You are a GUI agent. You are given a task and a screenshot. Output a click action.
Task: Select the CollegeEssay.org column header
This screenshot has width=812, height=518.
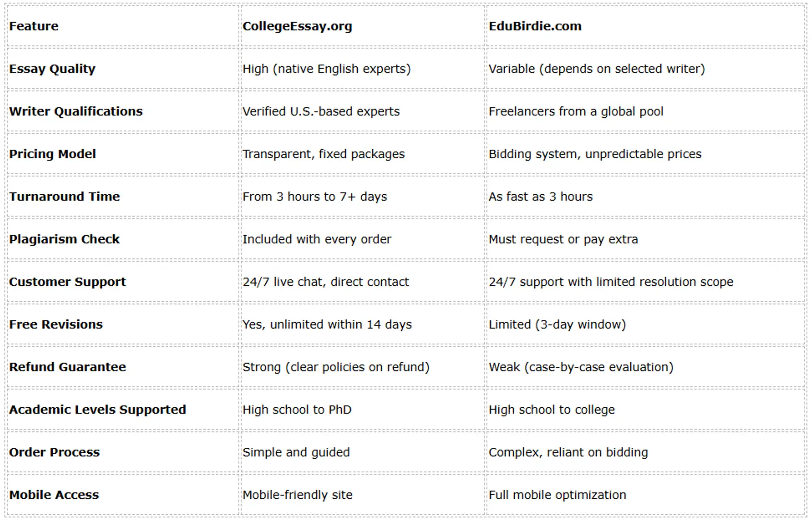pyautogui.click(x=297, y=26)
